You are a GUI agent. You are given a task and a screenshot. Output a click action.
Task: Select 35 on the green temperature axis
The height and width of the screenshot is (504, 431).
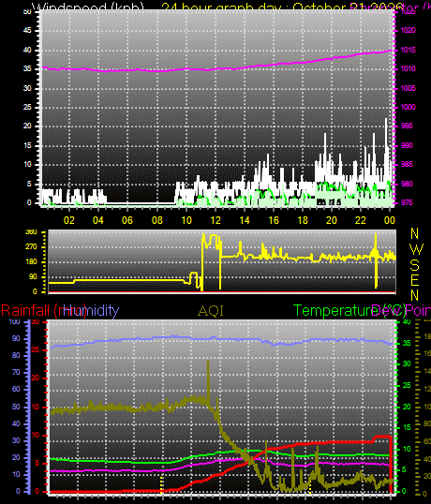(x=407, y=343)
